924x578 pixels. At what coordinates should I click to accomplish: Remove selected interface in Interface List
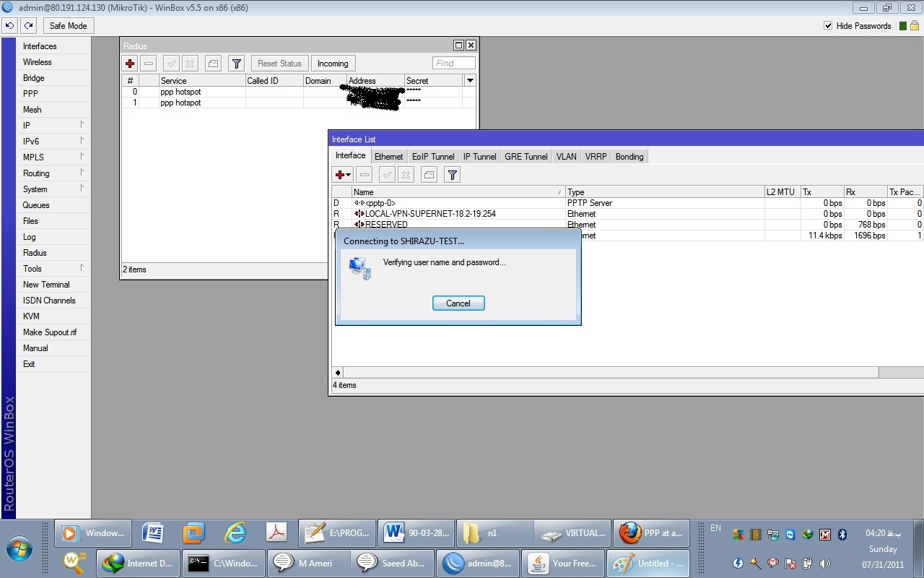(365, 175)
